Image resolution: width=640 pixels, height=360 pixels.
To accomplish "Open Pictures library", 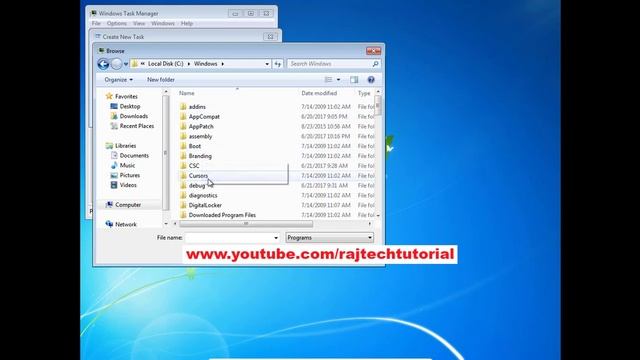I will pyautogui.click(x=130, y=175).
